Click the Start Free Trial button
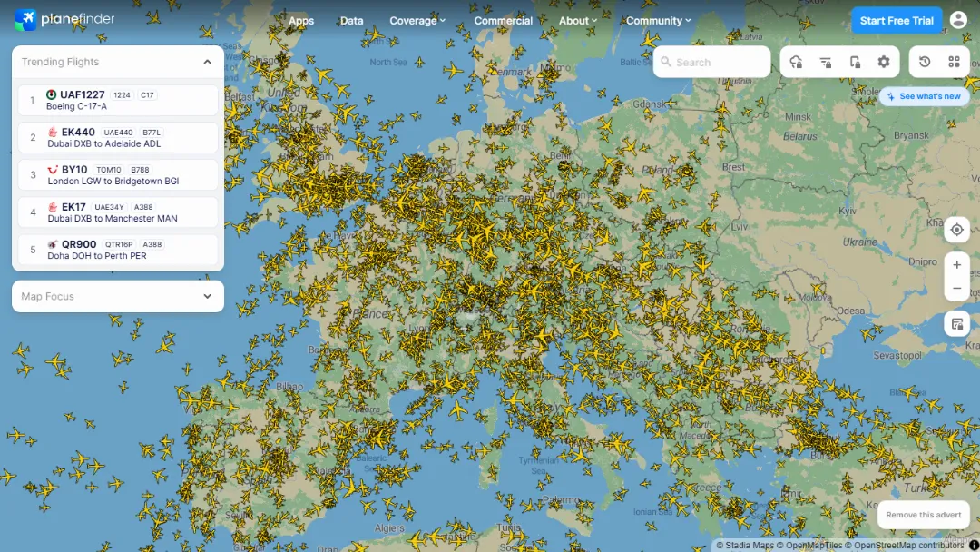980x552 pixels. (x=897, y=19)
